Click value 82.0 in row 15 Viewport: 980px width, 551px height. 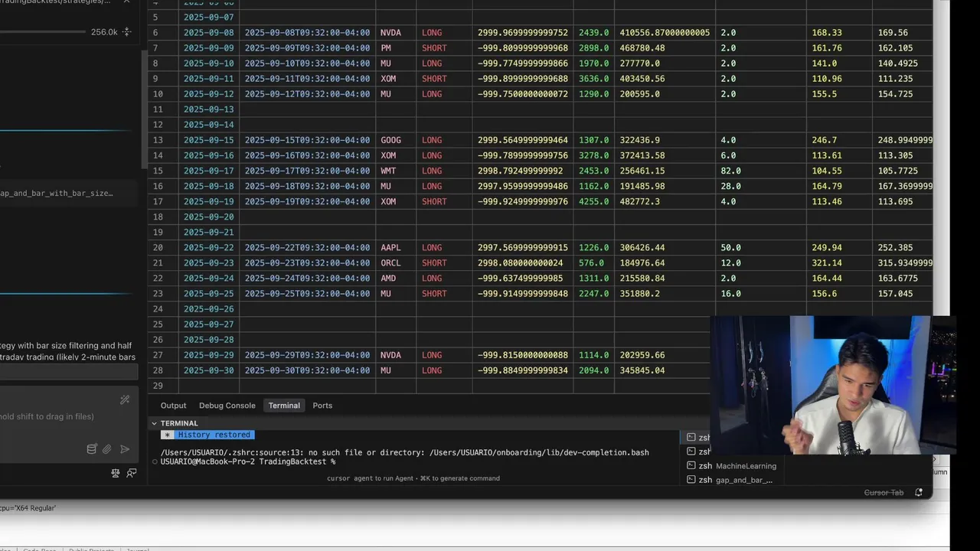[x=730, y=171]
